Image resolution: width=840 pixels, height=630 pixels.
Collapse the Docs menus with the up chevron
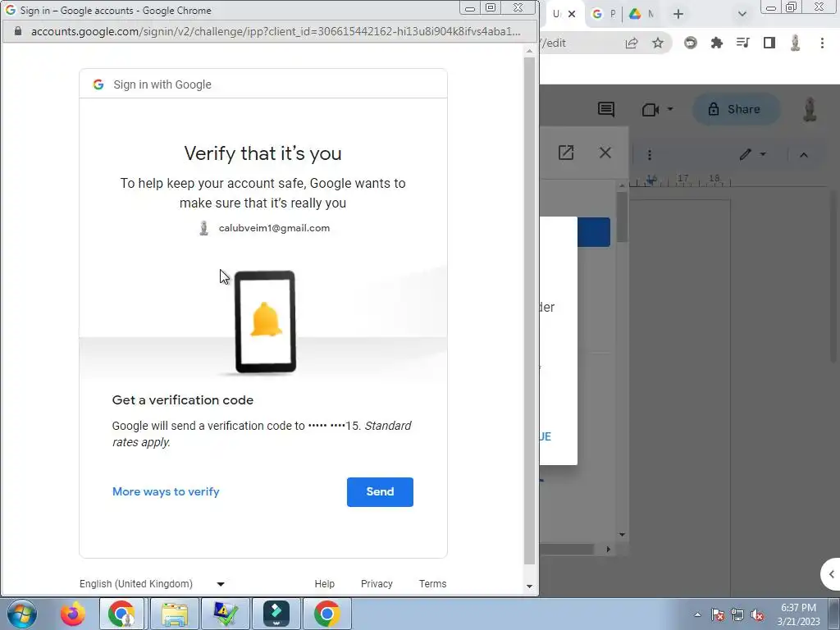(804, 155)
